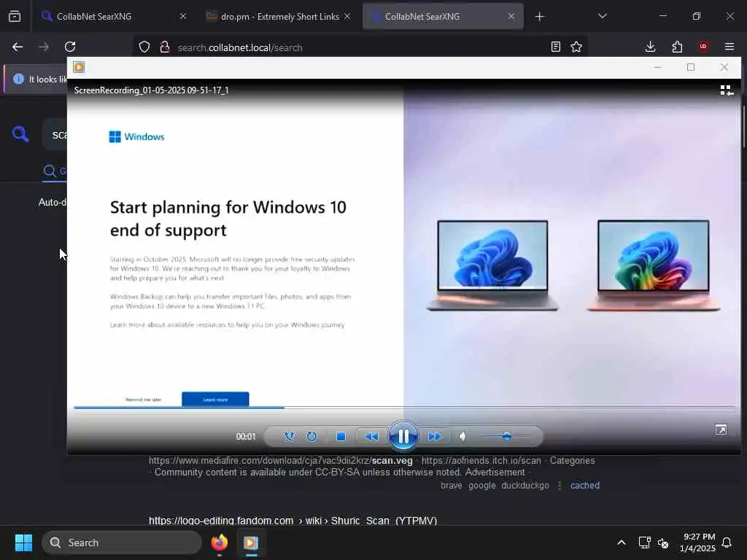Skip to previous track in Media Player
Viewport: 747px width, 560px height.
372,436
